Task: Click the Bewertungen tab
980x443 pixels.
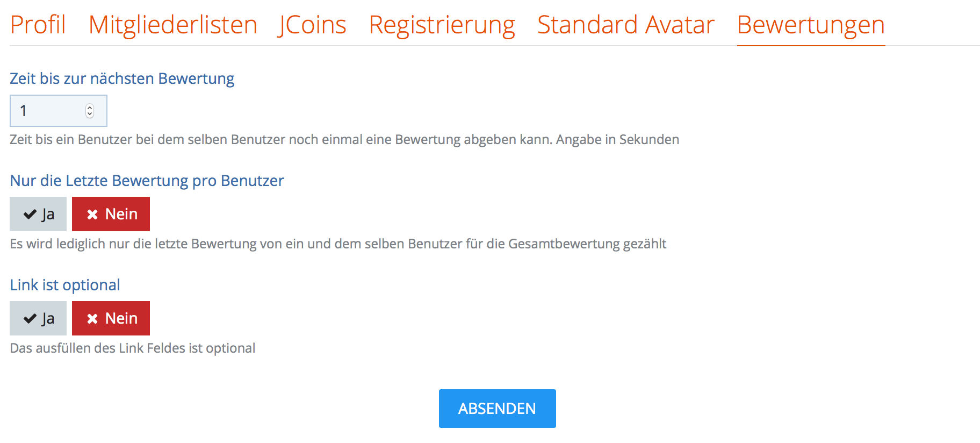Action: [x=810, y=25]
